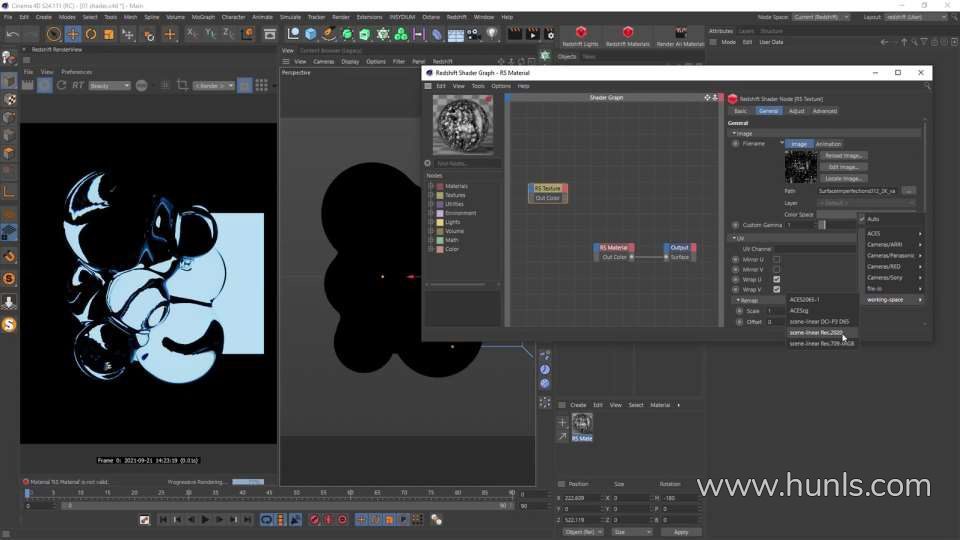Click the RS Texture node in graph
This screenshot has width=960, height=540.
547,188
